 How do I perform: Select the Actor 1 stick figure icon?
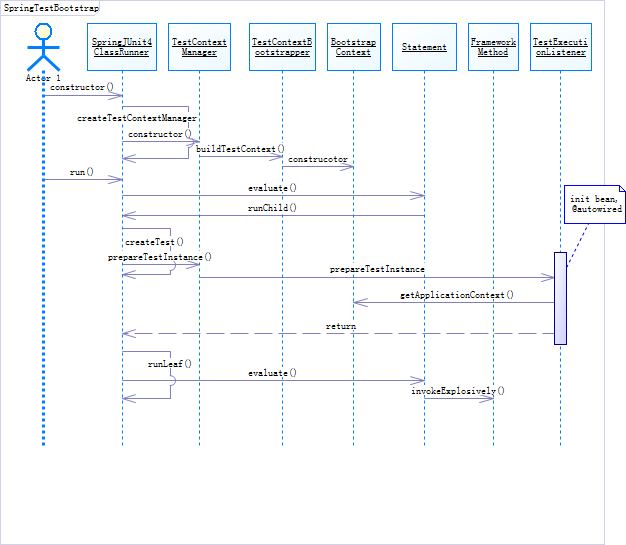point(43,47)
